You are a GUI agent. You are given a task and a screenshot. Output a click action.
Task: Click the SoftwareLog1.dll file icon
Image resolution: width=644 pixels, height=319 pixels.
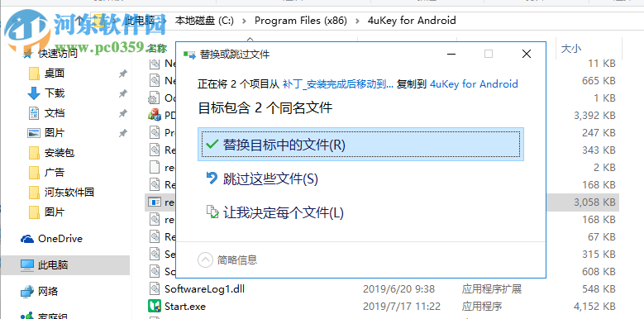coord(154,289)
